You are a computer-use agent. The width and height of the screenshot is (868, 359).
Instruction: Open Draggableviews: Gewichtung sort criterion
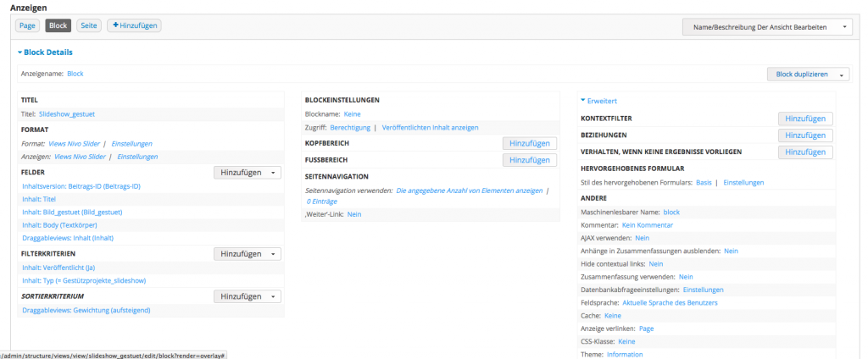coord(86,311)
